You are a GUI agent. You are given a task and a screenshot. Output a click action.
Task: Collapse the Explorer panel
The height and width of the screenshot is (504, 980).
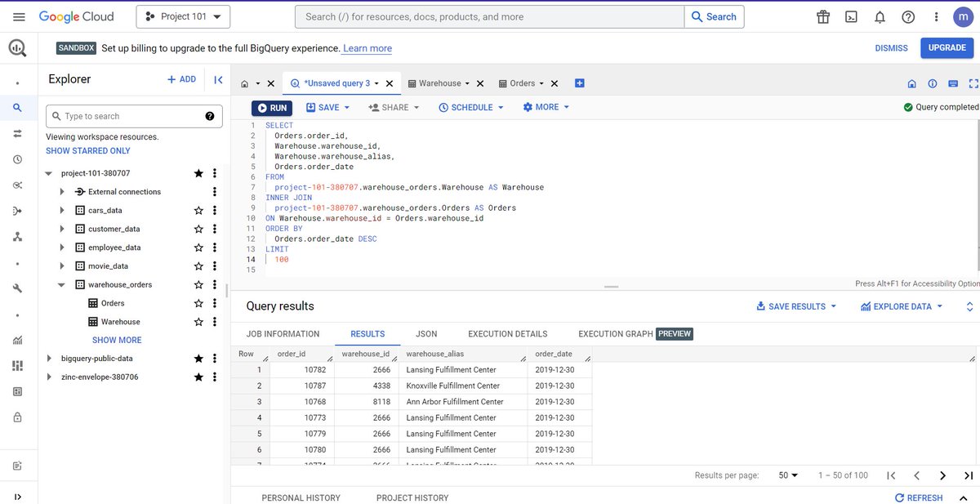click(218, 79)
